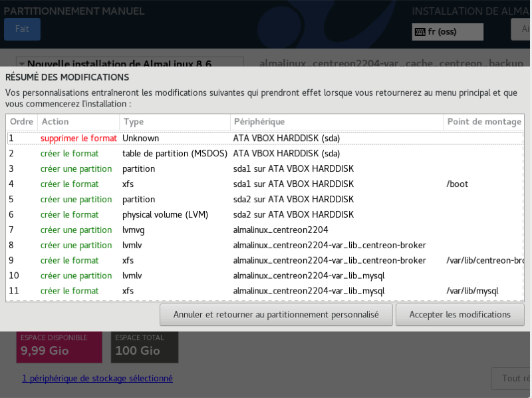Accept changes with Accepter les modifications

coord(460,314)
